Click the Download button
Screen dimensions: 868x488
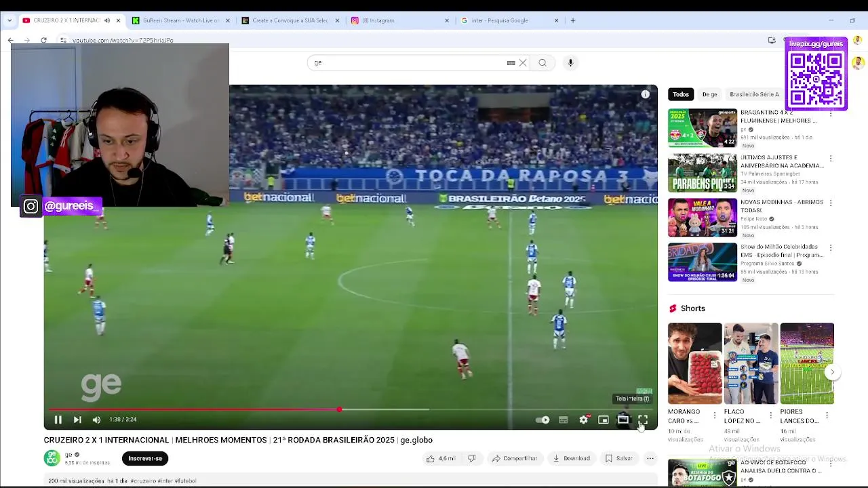(x=571, y=459)
